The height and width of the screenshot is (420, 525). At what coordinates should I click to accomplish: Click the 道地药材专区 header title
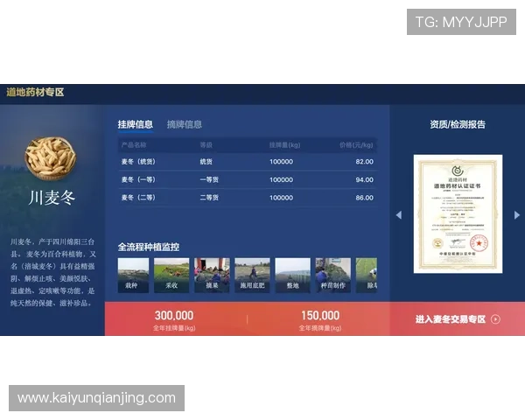click(x=35, y=92)
